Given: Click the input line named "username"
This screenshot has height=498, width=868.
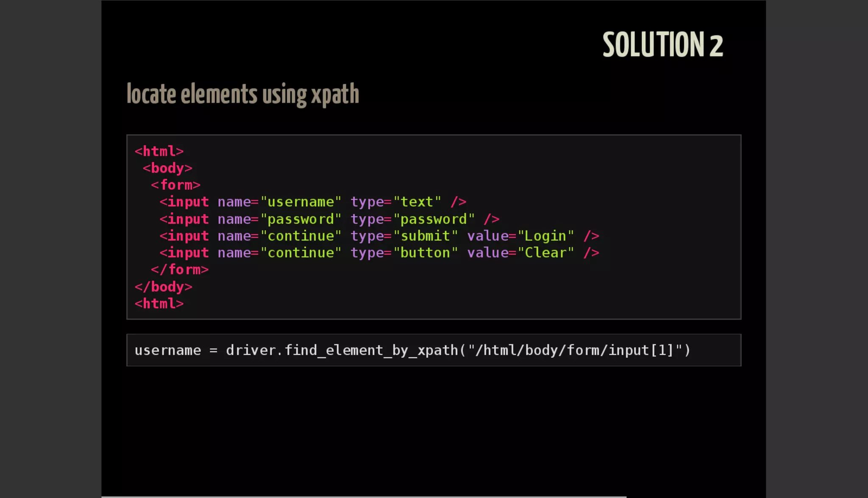Looking at the screenshot, I should pos(313,202).
